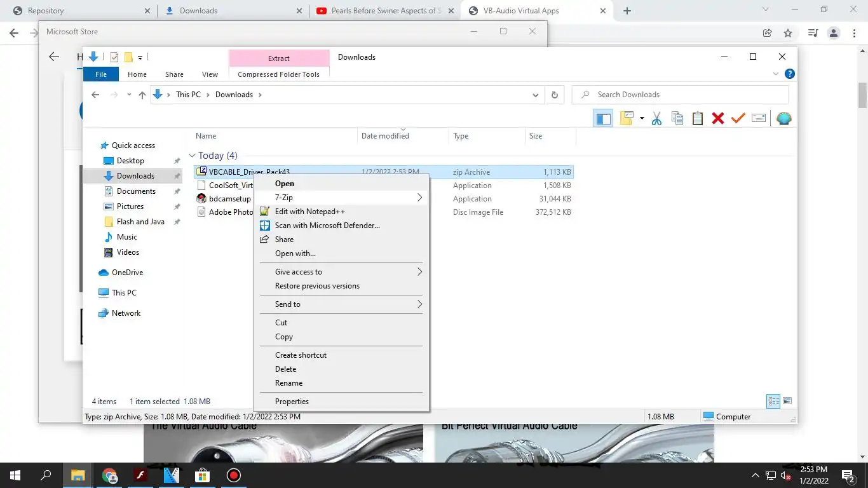The height and width of the screenshot is (488, 868).
Task: Open Chrome from the taskbar
Action: pyautogui.click(x=109, y=475)
